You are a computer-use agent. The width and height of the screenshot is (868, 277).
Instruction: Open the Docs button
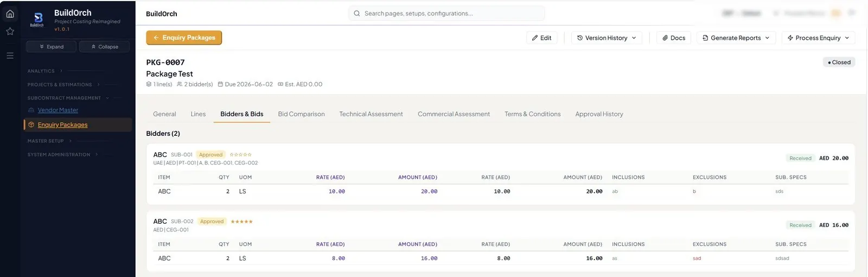click(x=674, y=38)
